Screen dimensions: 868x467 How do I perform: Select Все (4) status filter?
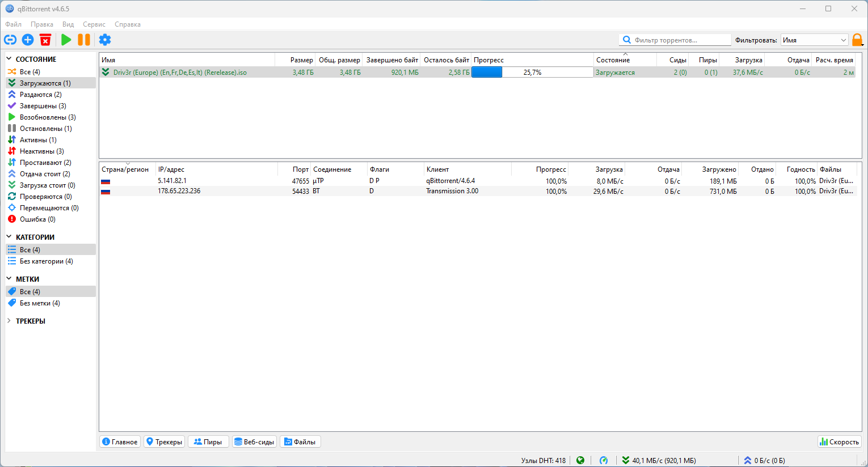click(x=50, y=72)
